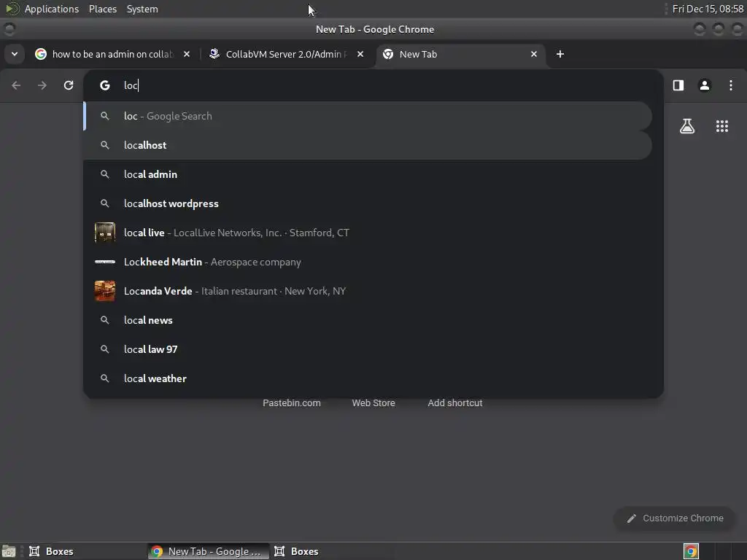Image resolution: width=747 pixels, height=560 pixels.
Task: Click the Lockheed Martin logo thumbnail
Action: tap(105, 262)
